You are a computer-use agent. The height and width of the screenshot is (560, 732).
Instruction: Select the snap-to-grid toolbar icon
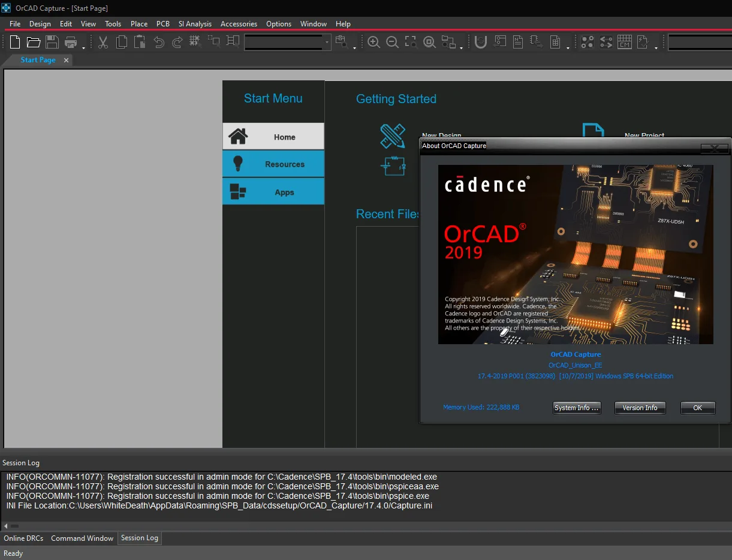[195, 41]
